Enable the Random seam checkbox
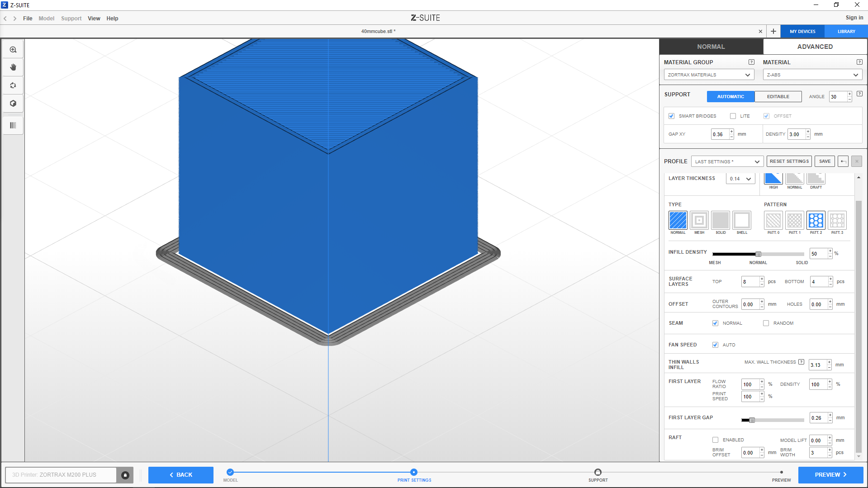 point(766,323)
